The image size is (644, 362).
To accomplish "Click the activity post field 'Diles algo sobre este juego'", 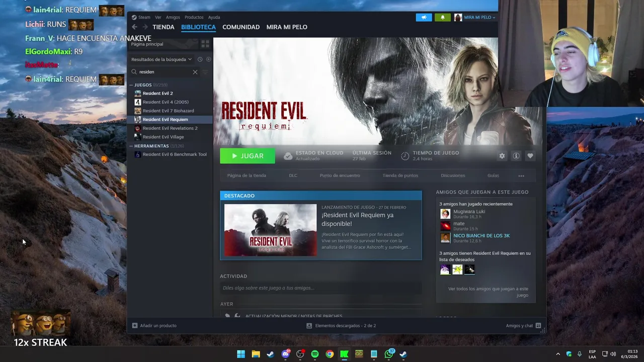I will pyautogui.click(x=320, y=288).
